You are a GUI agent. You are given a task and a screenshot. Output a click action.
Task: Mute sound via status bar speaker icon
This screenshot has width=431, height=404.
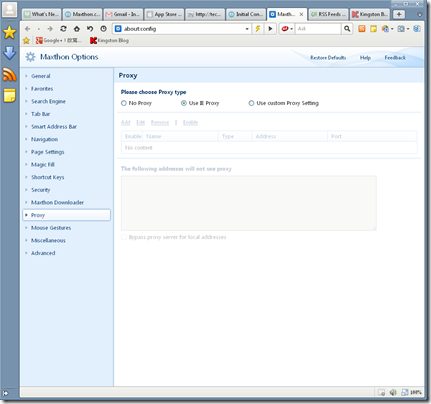(393, 392)
